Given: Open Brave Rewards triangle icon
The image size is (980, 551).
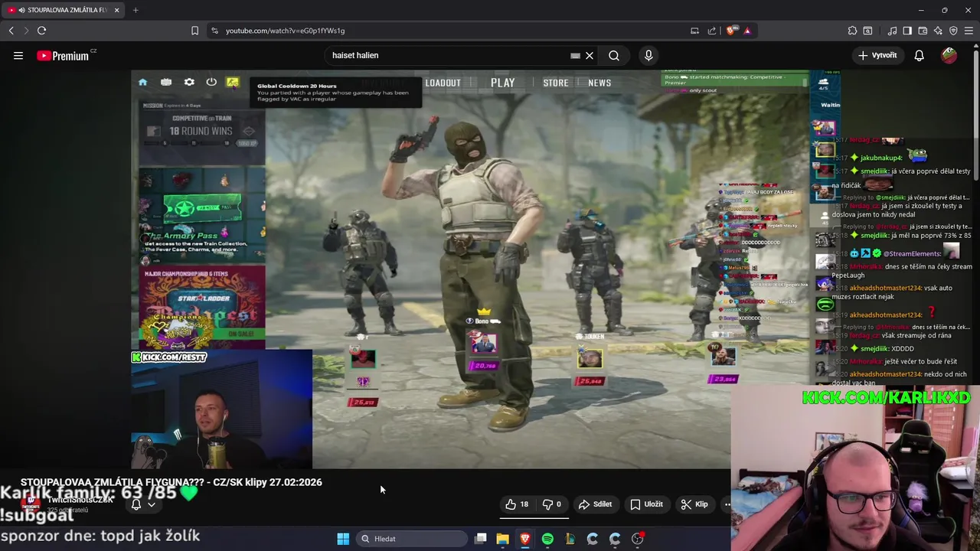Looking at the screenshot, I should 747,31.
